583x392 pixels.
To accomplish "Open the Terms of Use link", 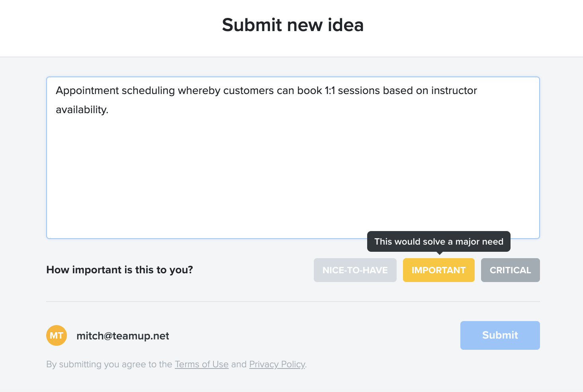I will (202, 364).
